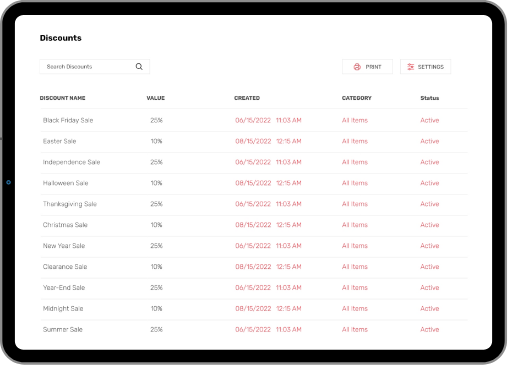Screen dimensions: 508x365
Task: Select Independence Sale discount name
Action: [x=71, y=162]
